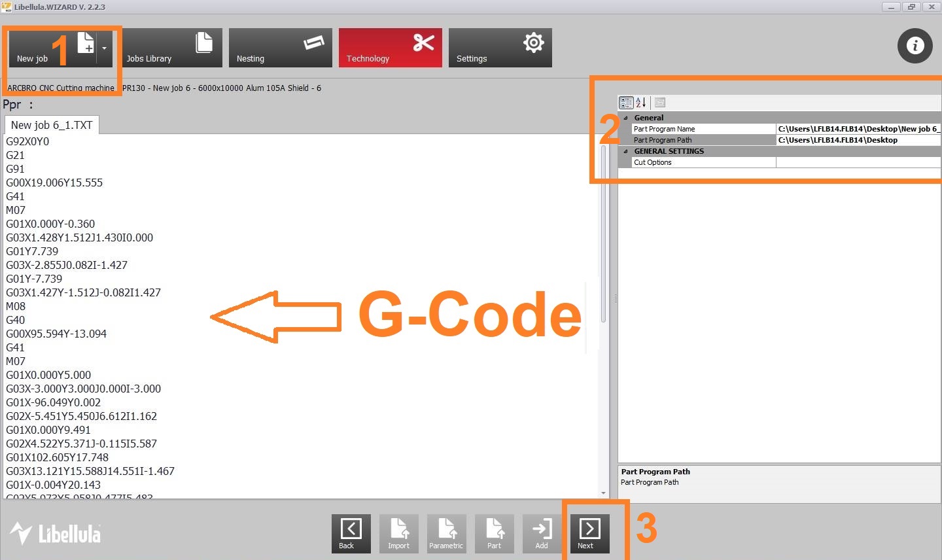Screen dimensions: 942x560
Task: Click the Part Program Name path value
Action: tap(858, 129)
